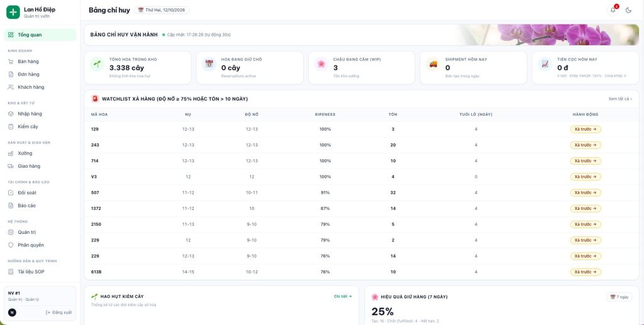Open Chi tiết link in Hao hụt kiểm cây
The image size is (644, 325).
343,296
